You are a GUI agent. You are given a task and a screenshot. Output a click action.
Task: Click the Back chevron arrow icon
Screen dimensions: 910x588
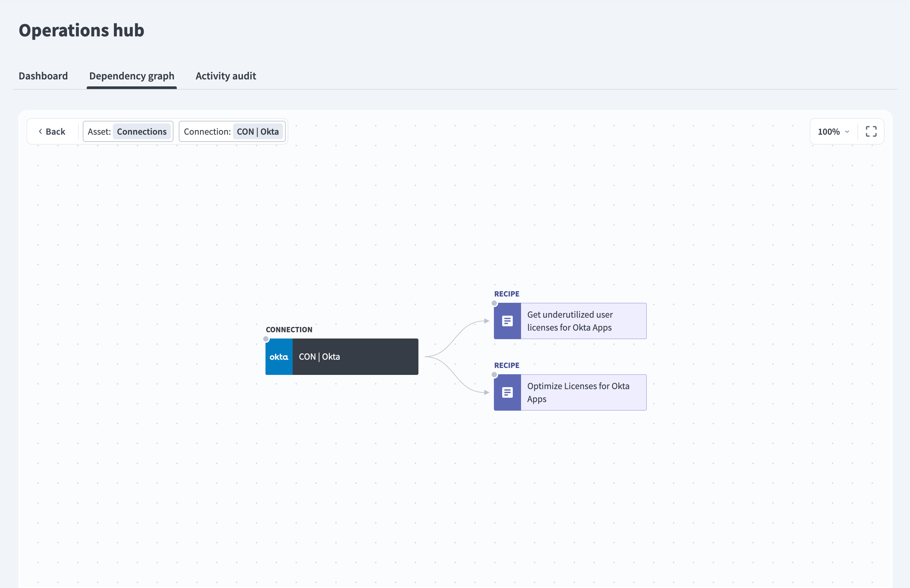point(40,131)
